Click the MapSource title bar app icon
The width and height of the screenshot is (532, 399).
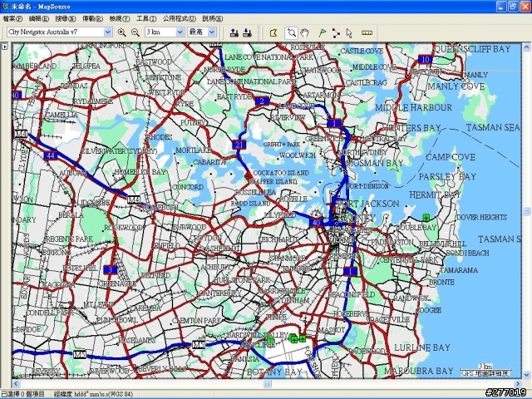tap(5, 7)
